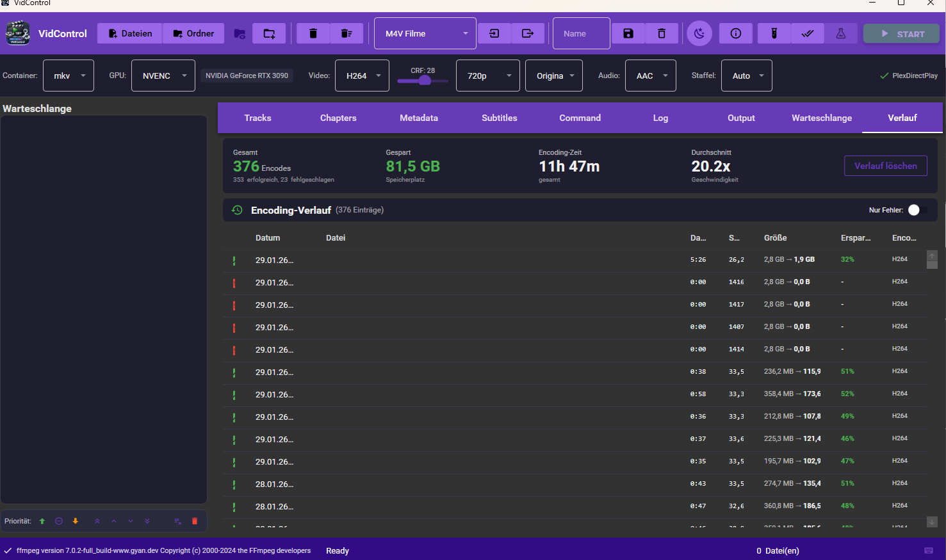Click the import preset arrow icon

494,33
